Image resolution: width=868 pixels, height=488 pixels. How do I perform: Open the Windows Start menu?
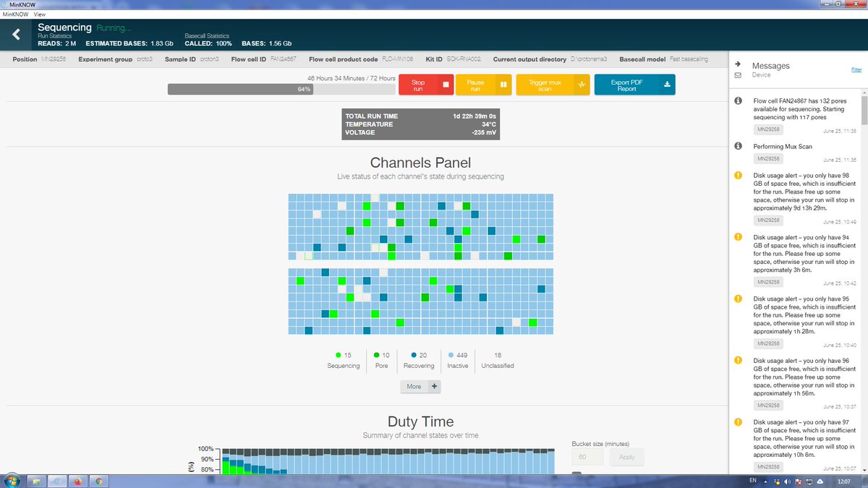click(x=12, y=481)
